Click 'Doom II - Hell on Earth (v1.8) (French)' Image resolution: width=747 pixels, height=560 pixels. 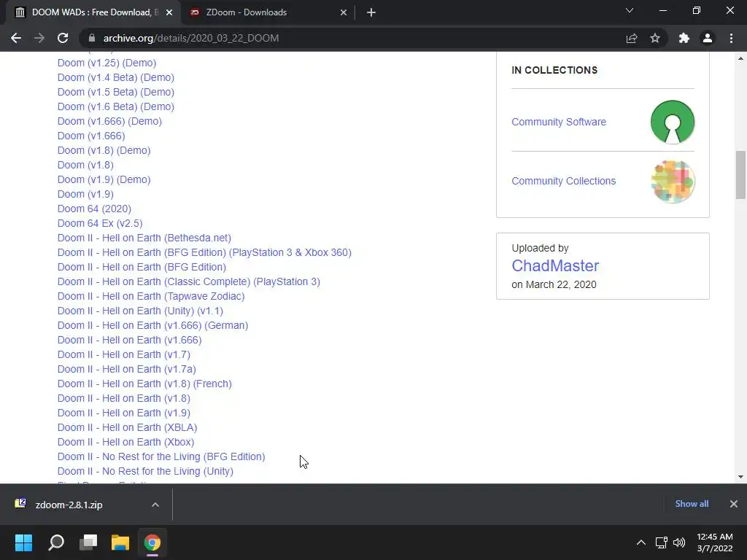tap(144, 384)
